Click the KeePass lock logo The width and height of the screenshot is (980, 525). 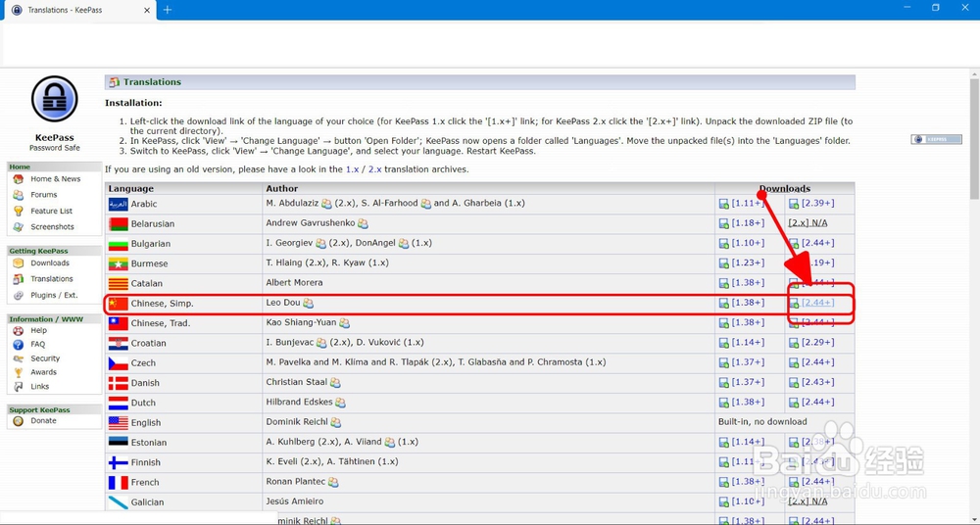point(54,99)
